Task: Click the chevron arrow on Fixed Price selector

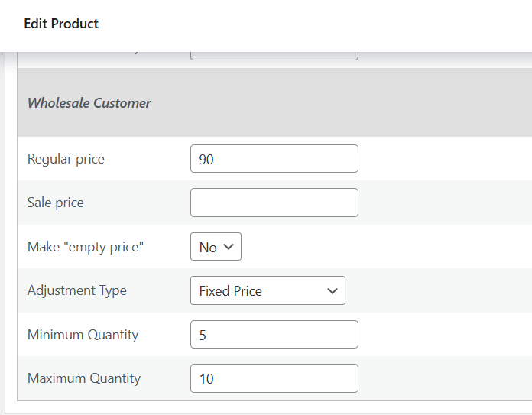Action: pyautogui.click(x=332, y=291)
